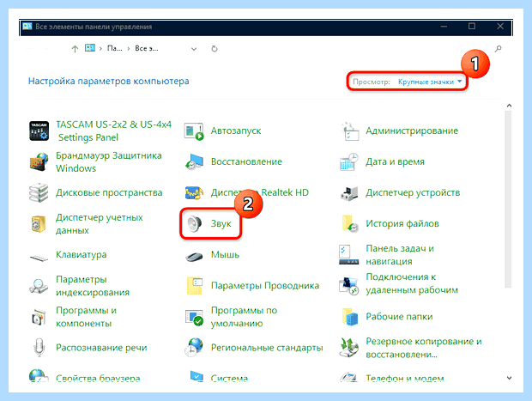Click the История файлов folder icon

pyautogui.click(x=350, y=224)
